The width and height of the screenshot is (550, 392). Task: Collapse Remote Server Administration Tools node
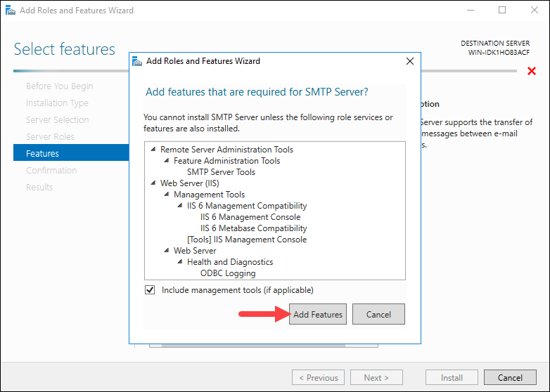tap(153, 149)
